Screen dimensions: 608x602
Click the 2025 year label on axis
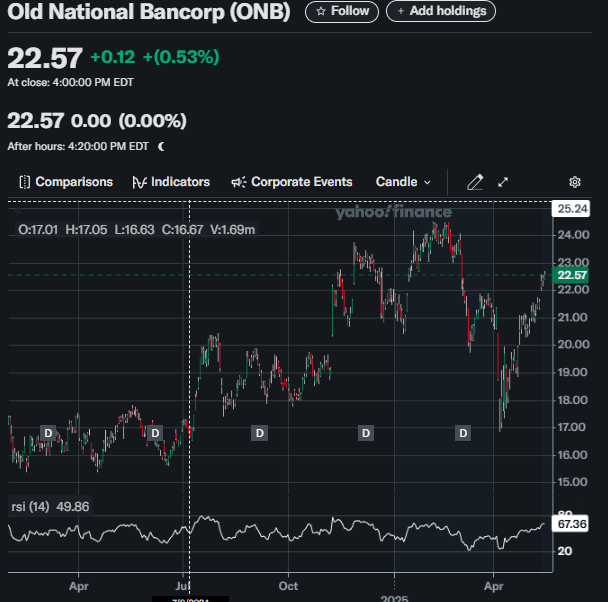394,599
